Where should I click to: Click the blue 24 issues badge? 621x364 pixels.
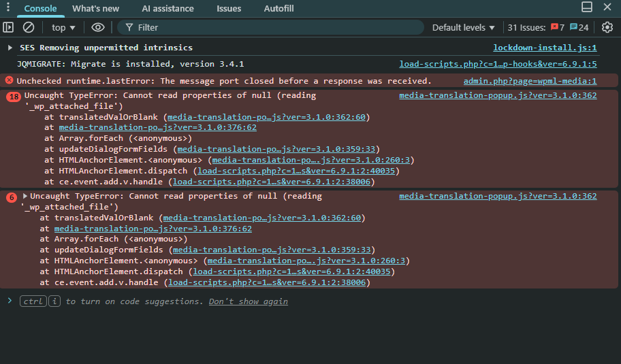point(579,27)
